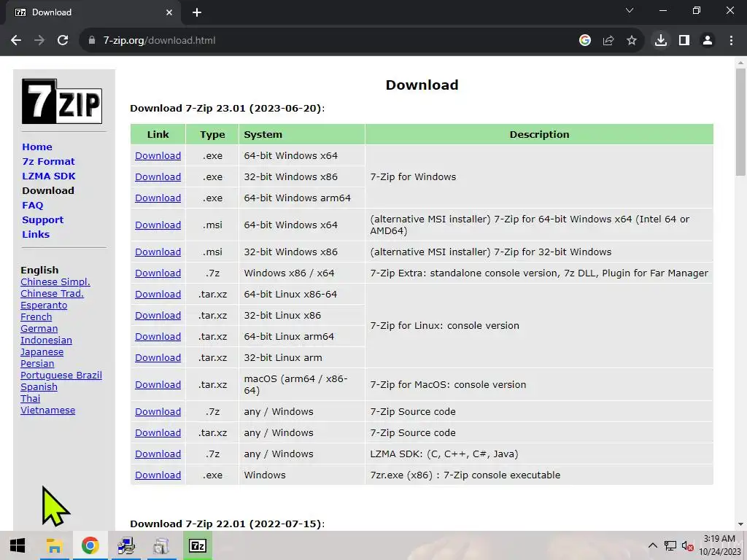The height and width of the screenshot is (560, 747).
Task: Open tab search chevron in title bar
Action: pos(630,10)
